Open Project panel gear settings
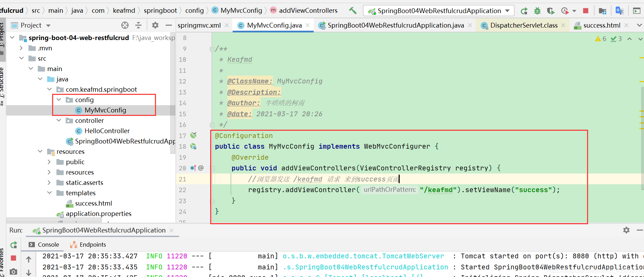Image resolution: width=644 pixels, height=277 pixels. click(x=155, y=25)
